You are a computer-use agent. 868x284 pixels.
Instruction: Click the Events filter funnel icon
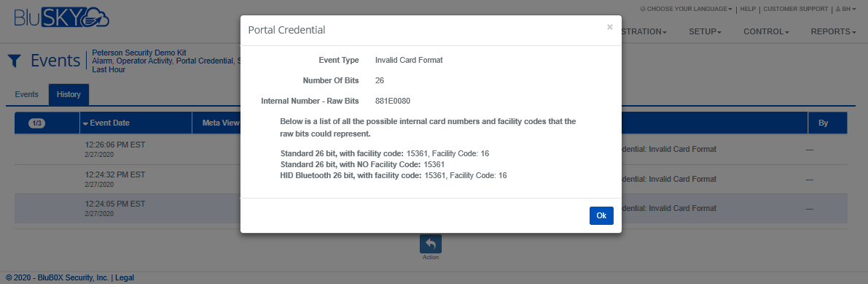15,61
